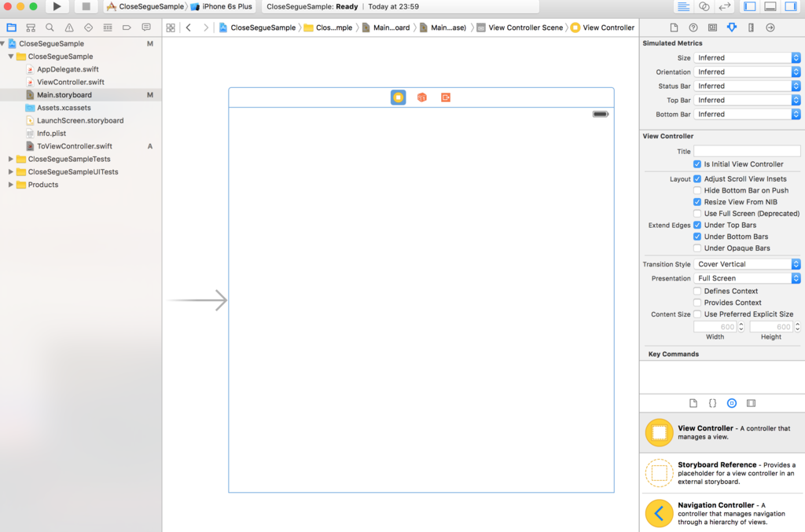Enable Provides Context checkbox
Image resolution: width=805 pixels, height=532 pixels.
[x=697, y=303]
